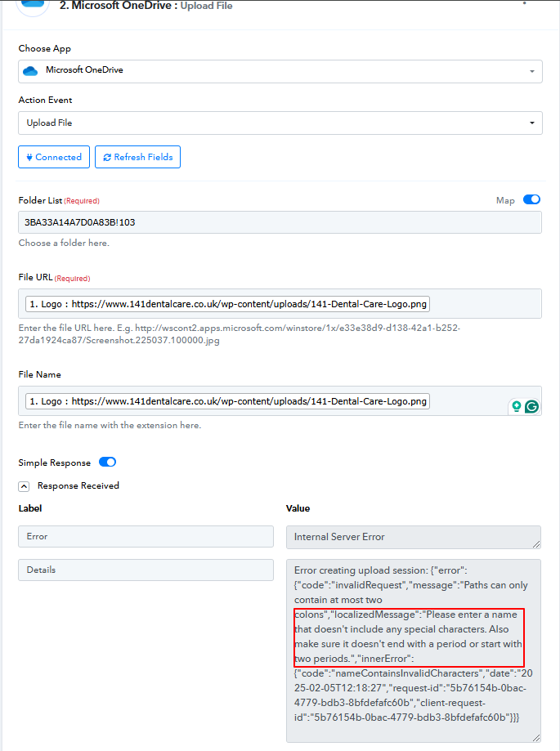This screenshot has height=751, width=560.
Task: Click the OneDrive cloud icon in Choose App
Action: click(30, 71)
